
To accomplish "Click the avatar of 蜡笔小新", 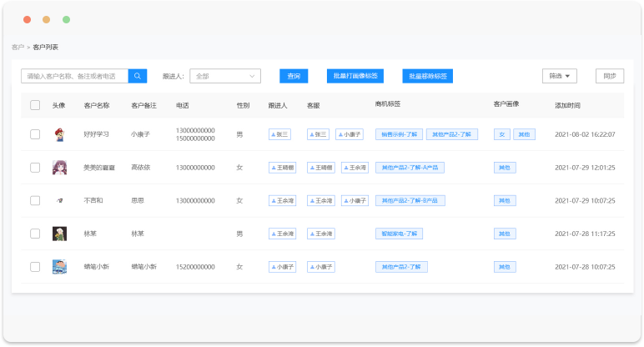I will tap(59, 267).
